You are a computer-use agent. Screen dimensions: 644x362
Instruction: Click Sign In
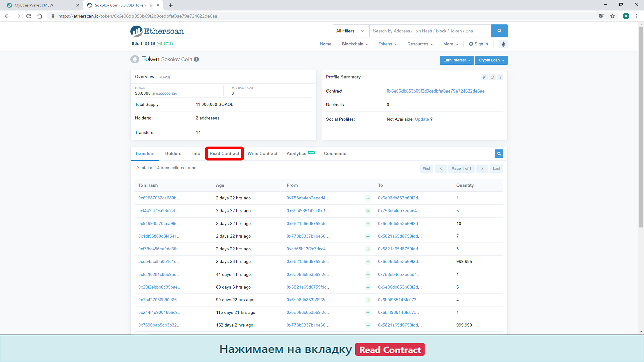(478, 44)
